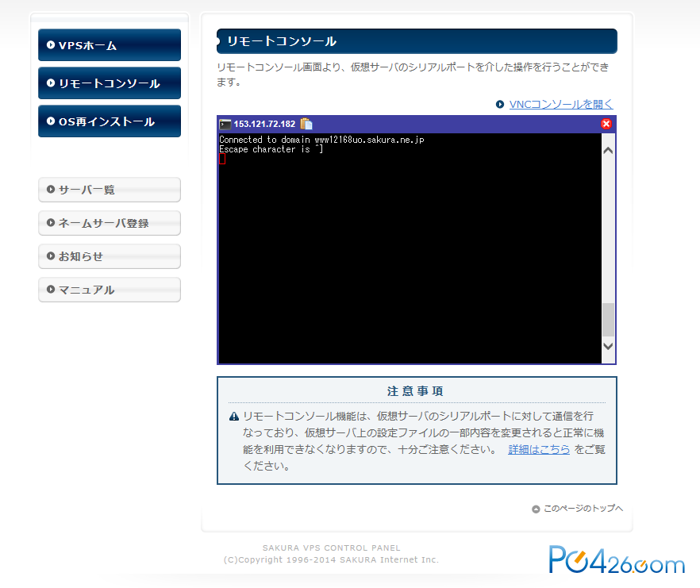Screen dimensions: 700x588
Task: Click the VNCコンソールを開く link
Action: click(x=561, y=104)
